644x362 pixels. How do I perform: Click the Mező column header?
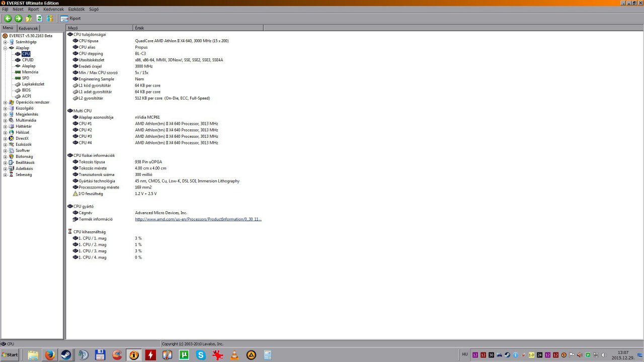click(100, 28)
